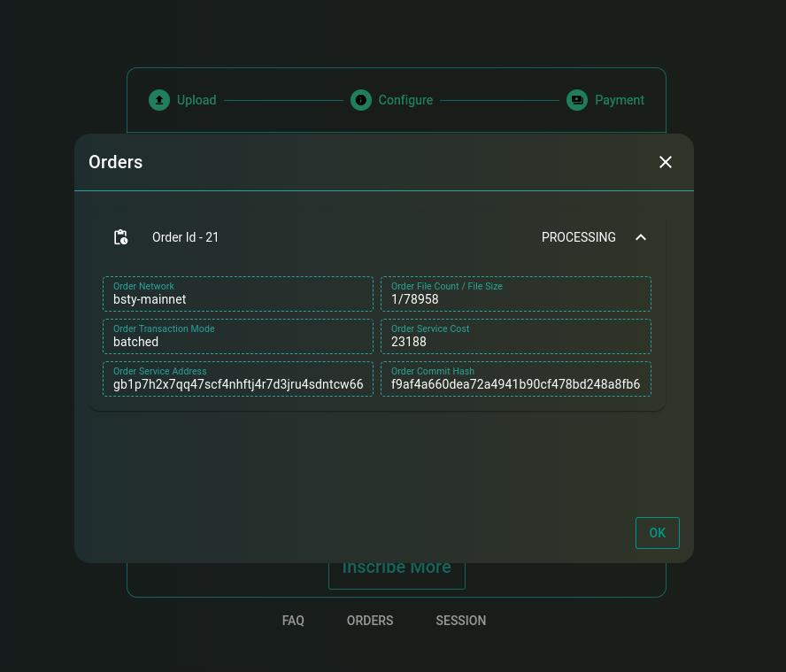Open the FAQ link
Screen dimensions: 786x672
tap(293, 621)
